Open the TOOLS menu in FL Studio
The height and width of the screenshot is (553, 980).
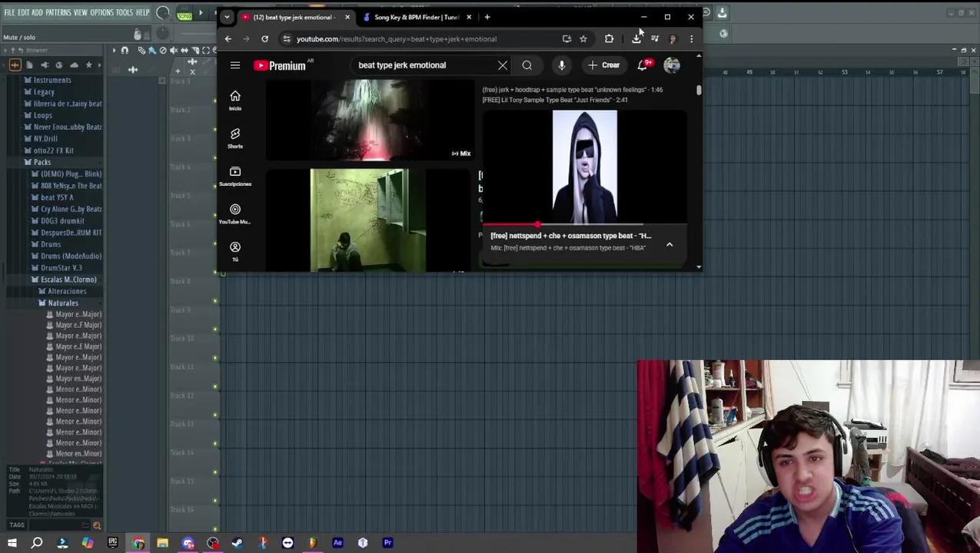click(x=125, y=12)
